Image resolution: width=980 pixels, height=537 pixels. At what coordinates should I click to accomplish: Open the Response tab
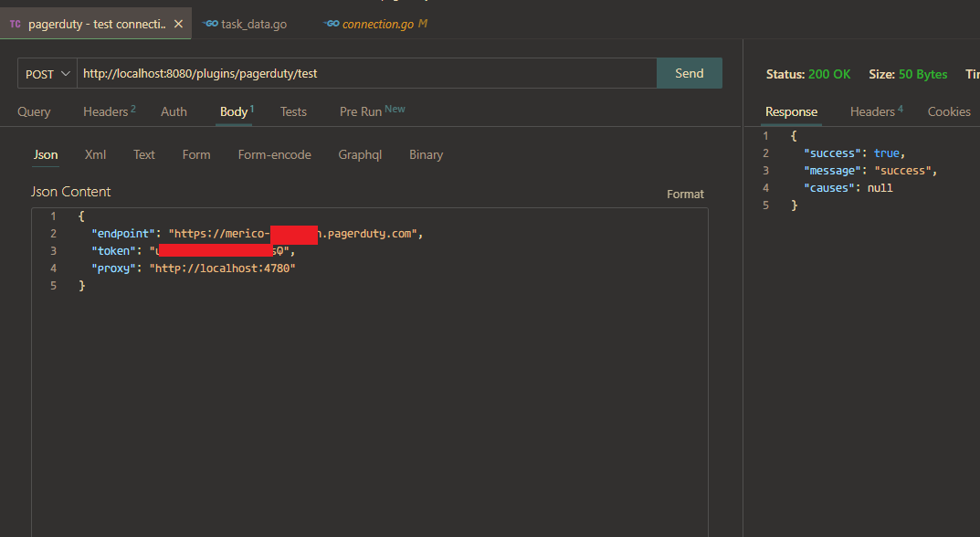pos(791,111)
